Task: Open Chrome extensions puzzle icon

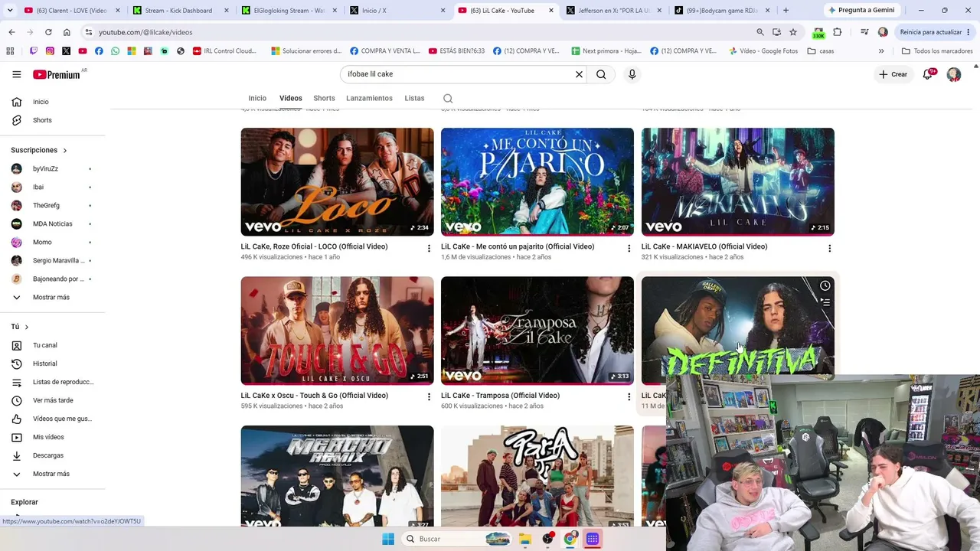Action: point(837,32)
